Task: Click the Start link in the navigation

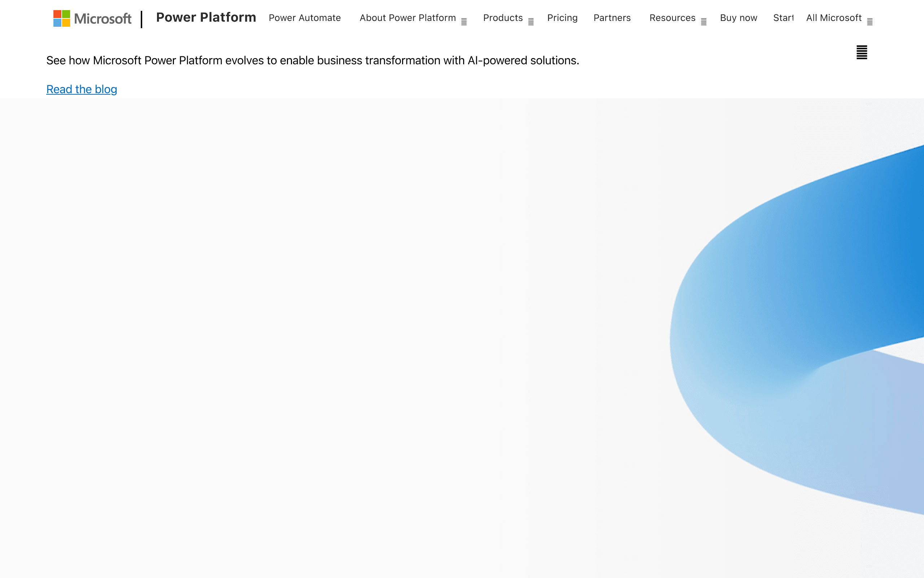Action: [783, 18]
